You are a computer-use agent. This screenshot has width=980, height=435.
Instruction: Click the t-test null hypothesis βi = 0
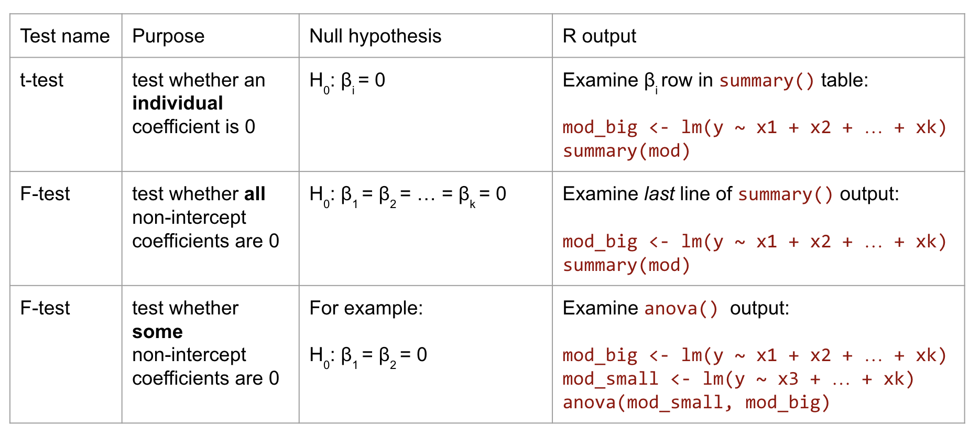pos(347,81)
